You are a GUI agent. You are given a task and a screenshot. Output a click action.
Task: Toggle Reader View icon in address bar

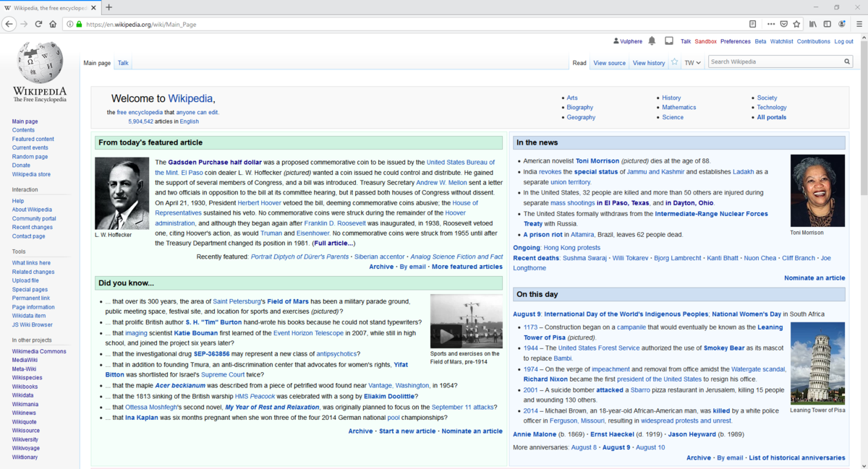(752, 24)
